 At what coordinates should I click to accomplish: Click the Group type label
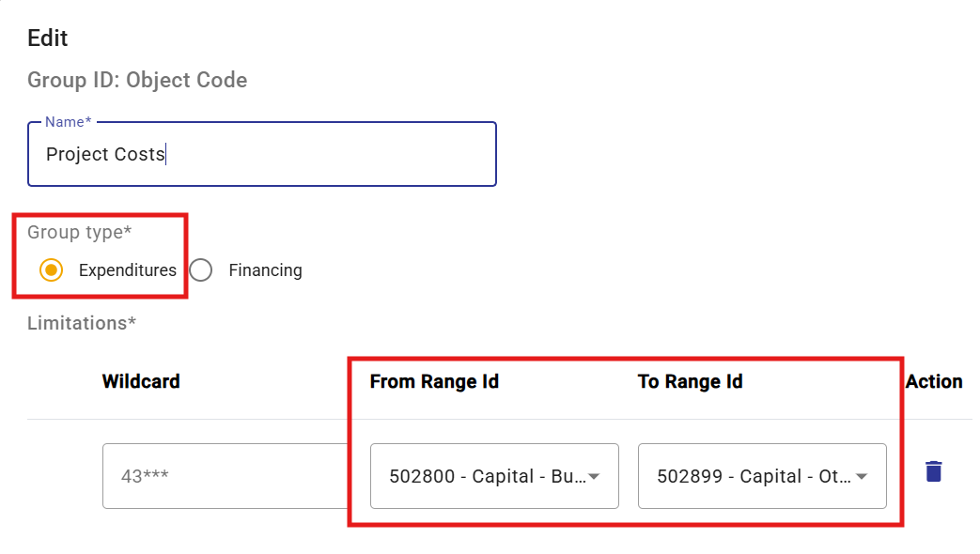pyautogui.click(x=79, y=232)
